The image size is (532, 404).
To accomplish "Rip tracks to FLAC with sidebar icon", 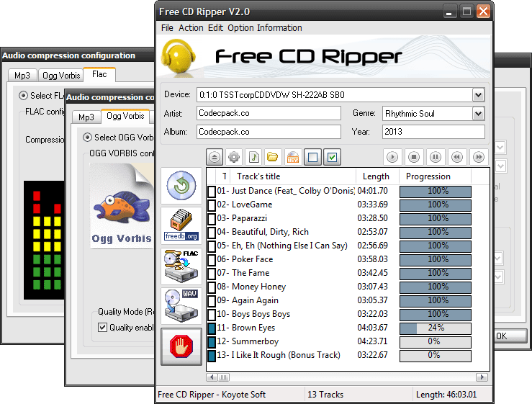I will tap(181, 266).
